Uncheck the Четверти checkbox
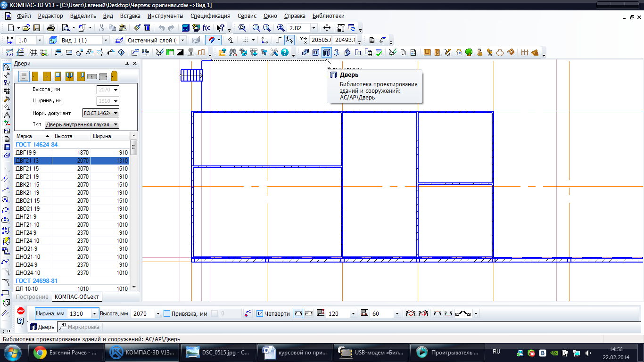The image size is (644, 362). [x=260, y=313]
